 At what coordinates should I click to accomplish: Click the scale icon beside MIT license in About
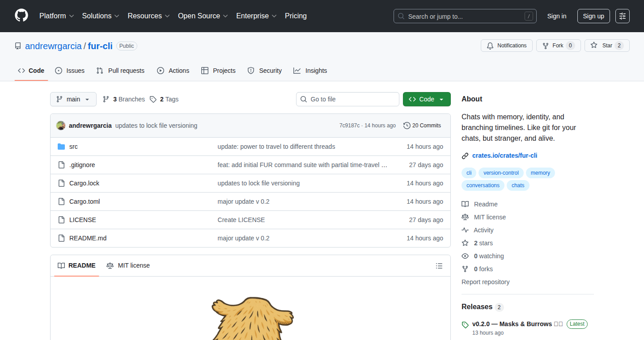coord(465,217)
